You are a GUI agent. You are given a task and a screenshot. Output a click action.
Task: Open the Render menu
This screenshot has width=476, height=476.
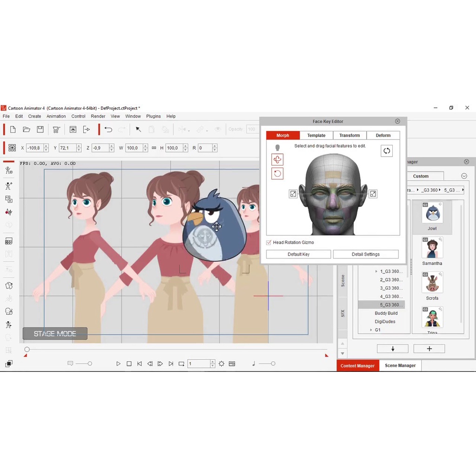point(98,116)
